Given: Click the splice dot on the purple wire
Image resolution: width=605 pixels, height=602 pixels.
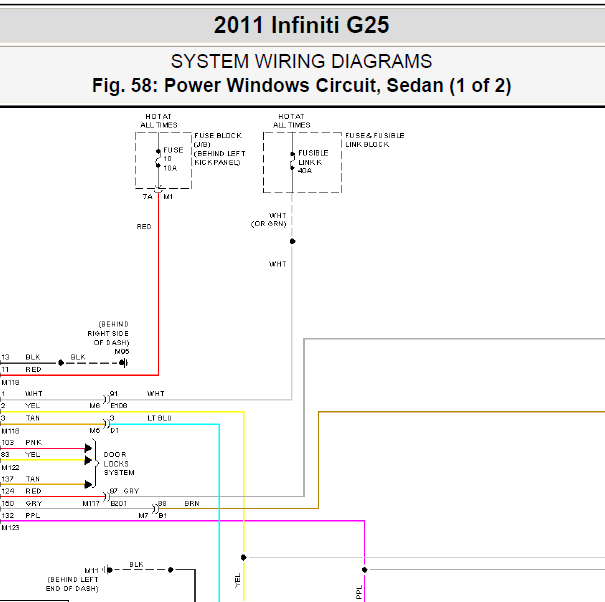Looking at the screenshot, I should click(x=365, y=570).
